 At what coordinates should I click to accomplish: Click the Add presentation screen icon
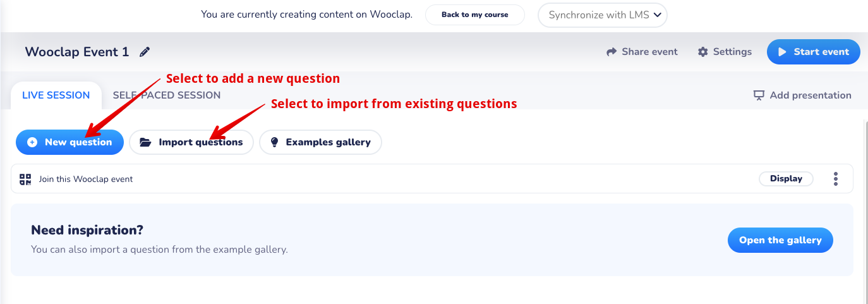pos(759,95)
